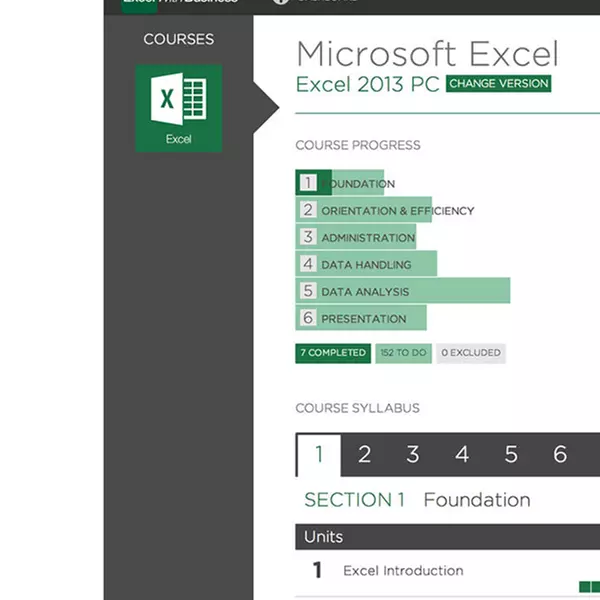600x600 pixels.
Task: Open the Excel course icon in sidebar
Action: (179, 108)
